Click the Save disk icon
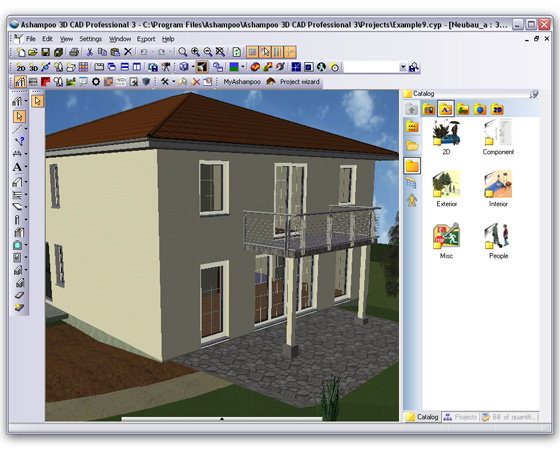The width and height of the screenshot is (560, 449). [x=46, y=52]
